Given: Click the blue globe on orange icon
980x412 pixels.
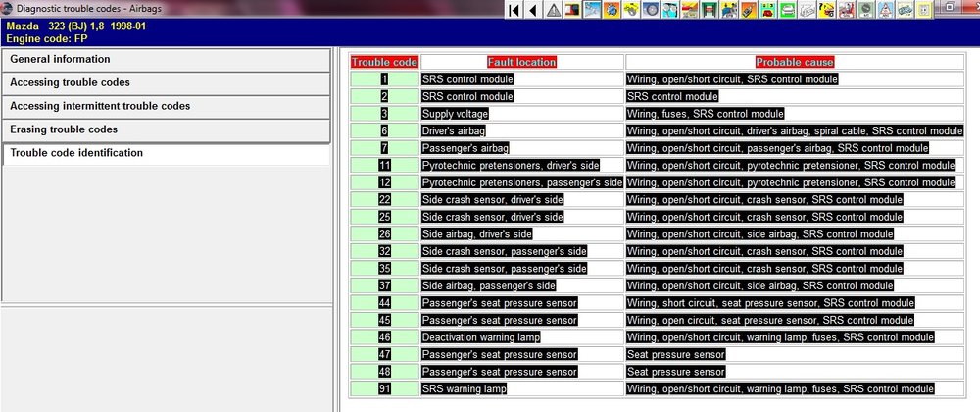Looking at the screenshot, I should [x=613, y=10].
